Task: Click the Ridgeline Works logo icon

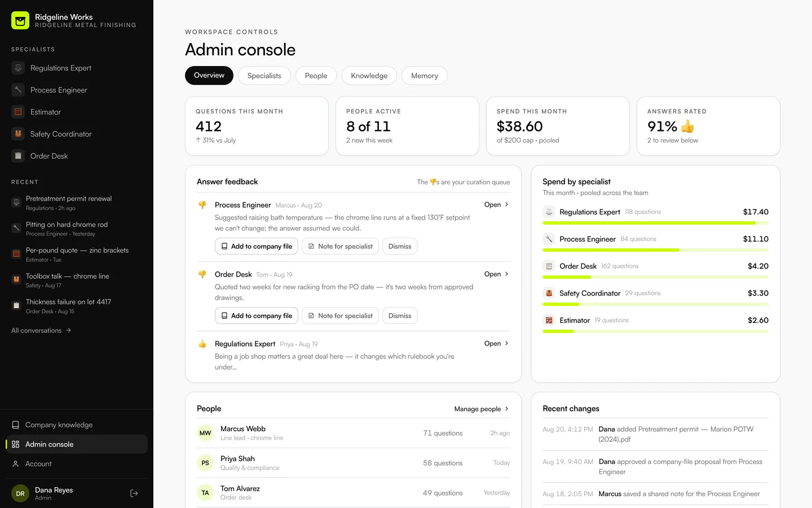Action: 20,20
